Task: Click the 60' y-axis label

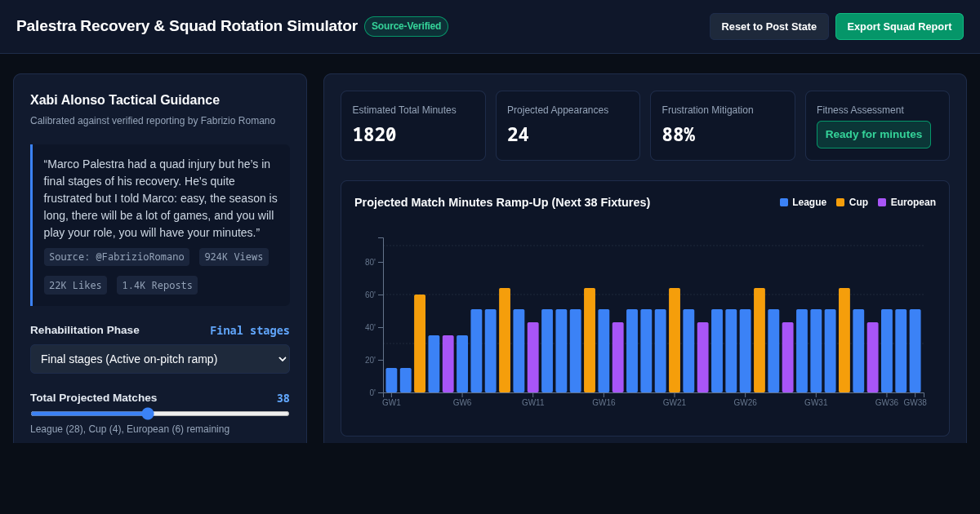Action: tap(370, 295)
